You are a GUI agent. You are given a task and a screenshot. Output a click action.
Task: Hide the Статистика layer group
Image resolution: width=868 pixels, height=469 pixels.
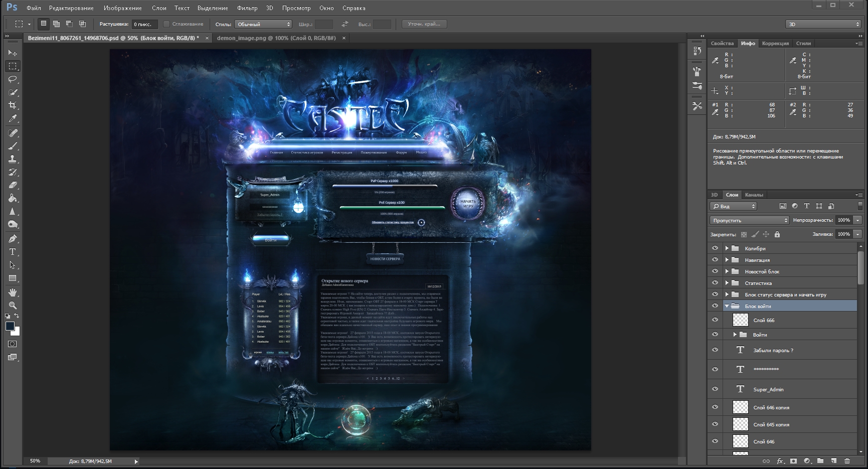[x=715, y=283]
